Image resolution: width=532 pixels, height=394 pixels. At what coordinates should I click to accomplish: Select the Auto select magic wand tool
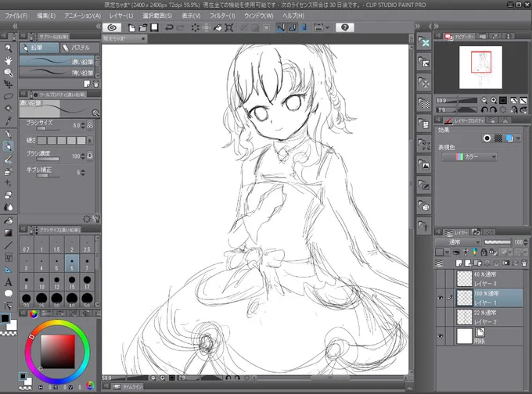coord(8,109)
